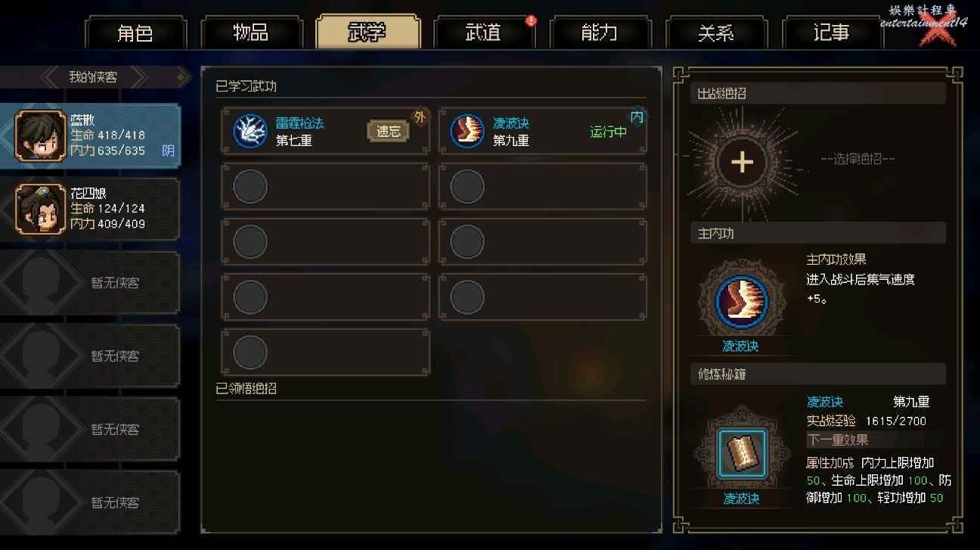980x550 pixels.
Task: Click the 凌波诀 skill icon in learned list
Action: pyautogui.click(x=467, y=130)
